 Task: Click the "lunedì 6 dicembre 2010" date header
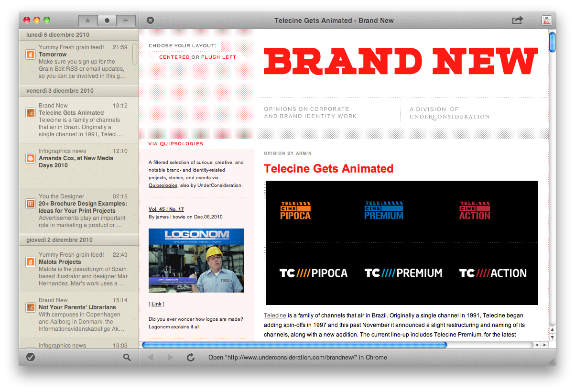pyautogui.click(x=79, y=35)
